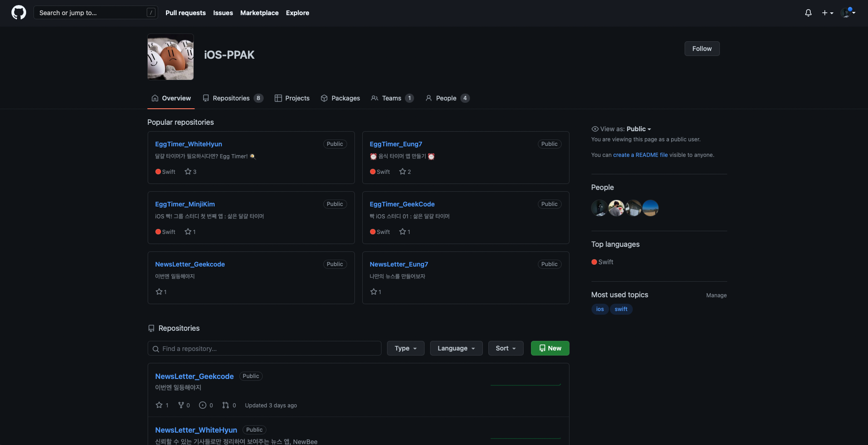Click star icon on NewsLetter_Geekcode card
This screenshot has width=868, height=445.
point(159,292)
